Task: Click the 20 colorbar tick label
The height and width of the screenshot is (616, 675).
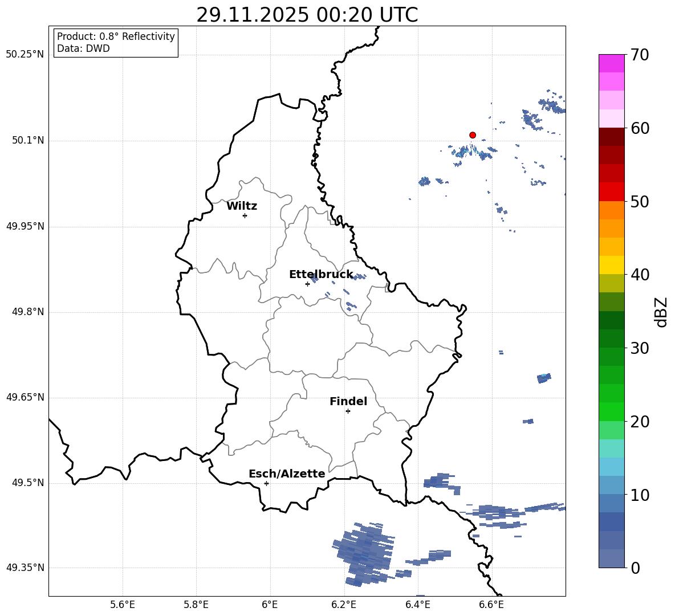Action: pyautogui.click(x=639, y=422)
